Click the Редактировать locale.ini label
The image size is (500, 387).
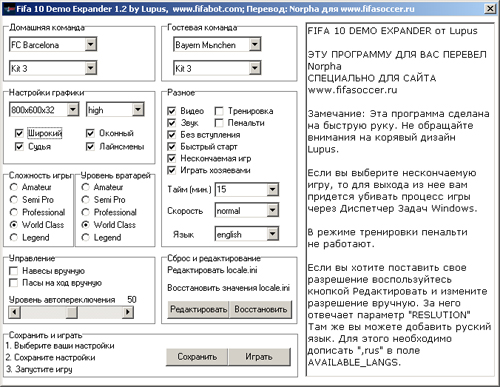212,270
